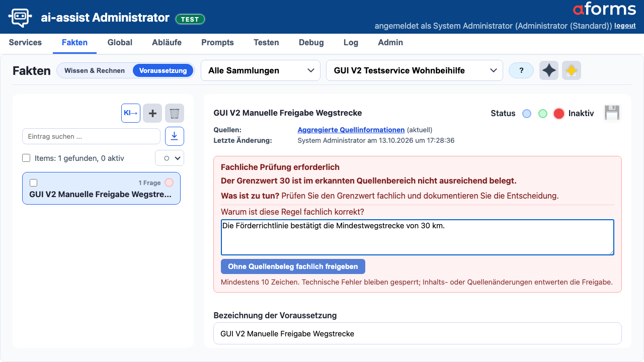Click the ai-assist robot logo icon

coord(21,18)
